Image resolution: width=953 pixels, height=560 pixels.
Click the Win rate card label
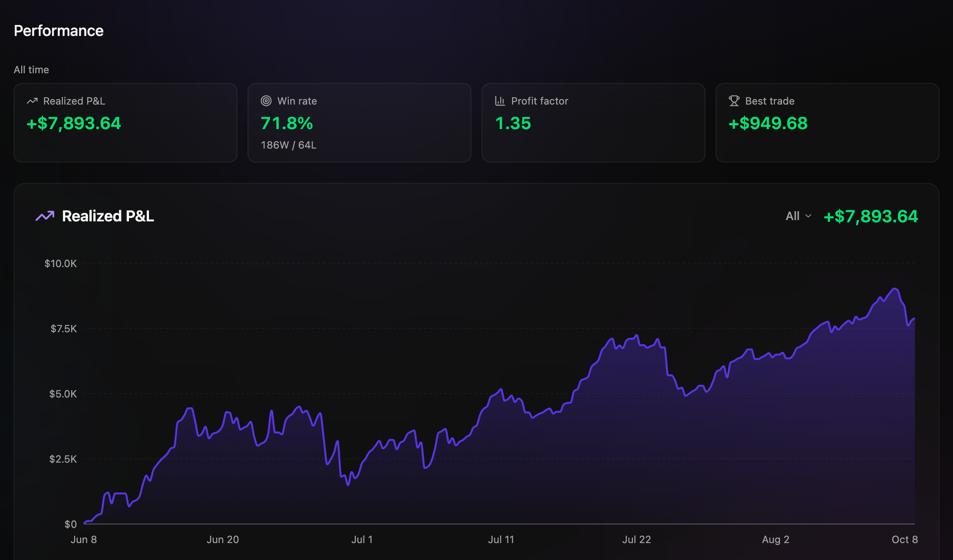tap(297, 101)
